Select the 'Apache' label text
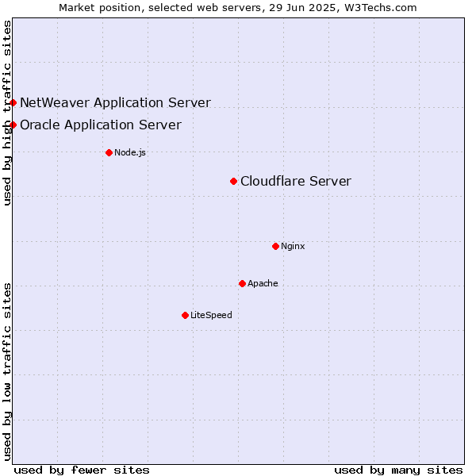This screenshot has height=476, width=476. (263, 283)
